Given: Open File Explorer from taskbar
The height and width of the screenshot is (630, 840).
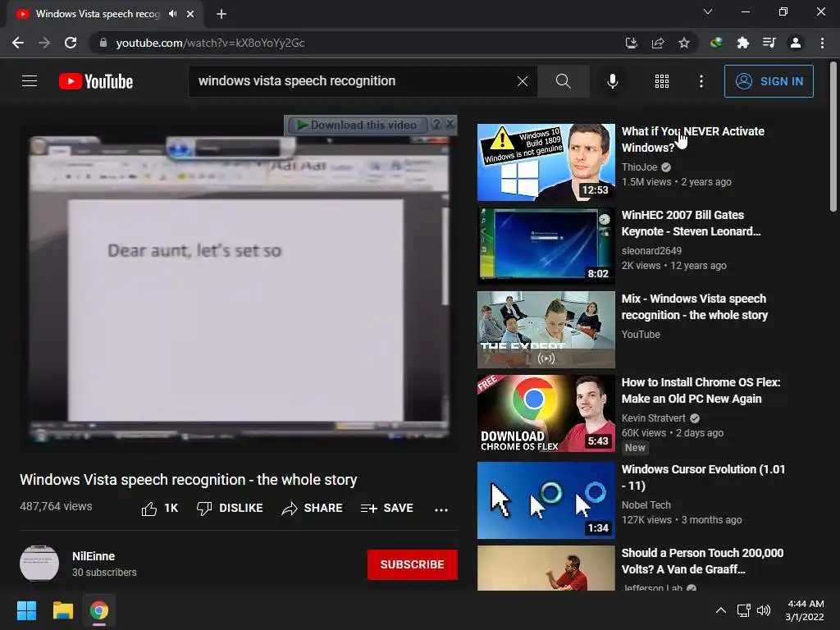Looking at the screenshot, I should coord(62,610).
